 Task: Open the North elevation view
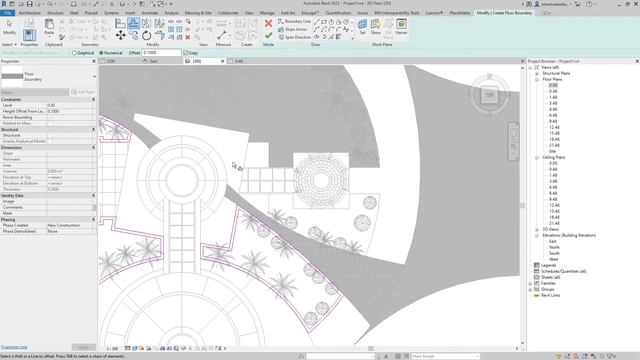(554, 247)
